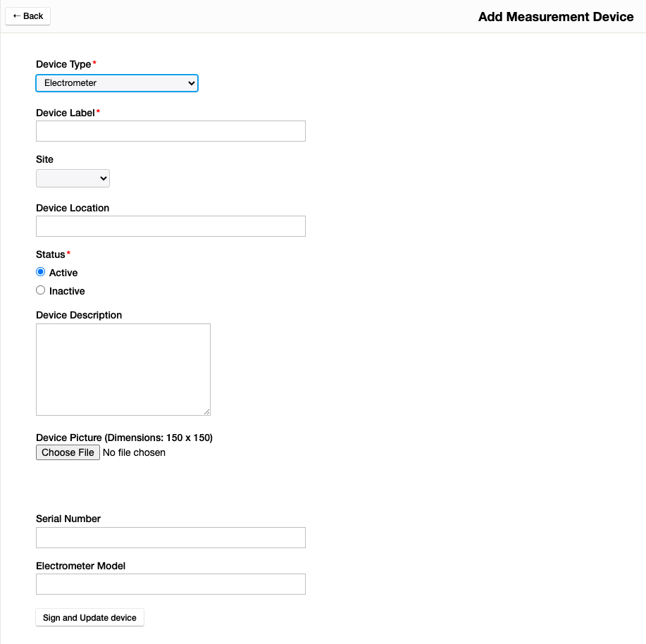Click the Device Type field label

coord(63,64)
